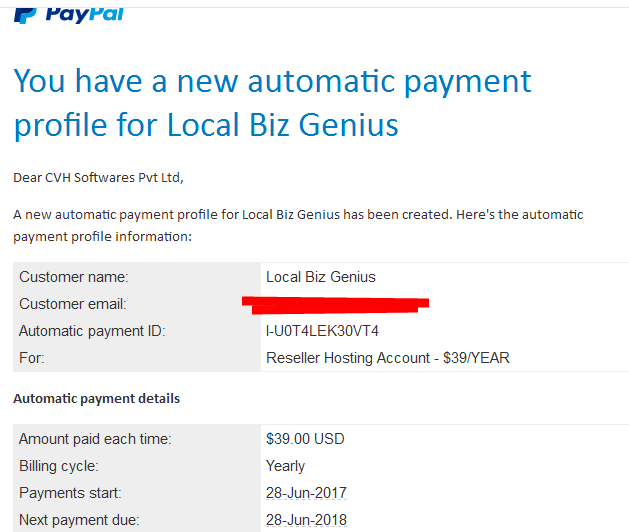Click the Automatic payment ID label

tap(92, 331)
